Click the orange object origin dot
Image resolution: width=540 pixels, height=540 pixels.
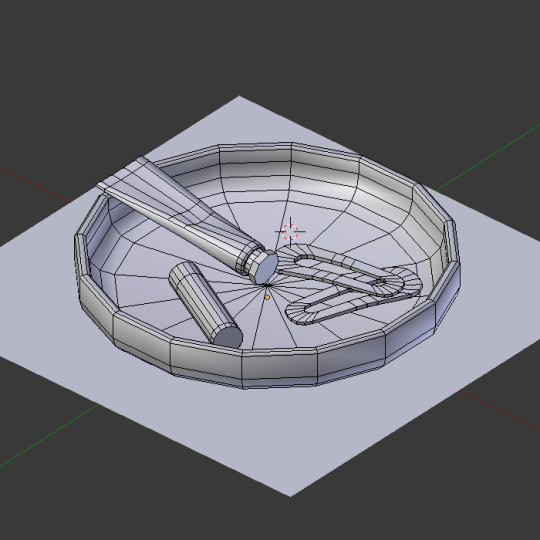click(267, 297)
